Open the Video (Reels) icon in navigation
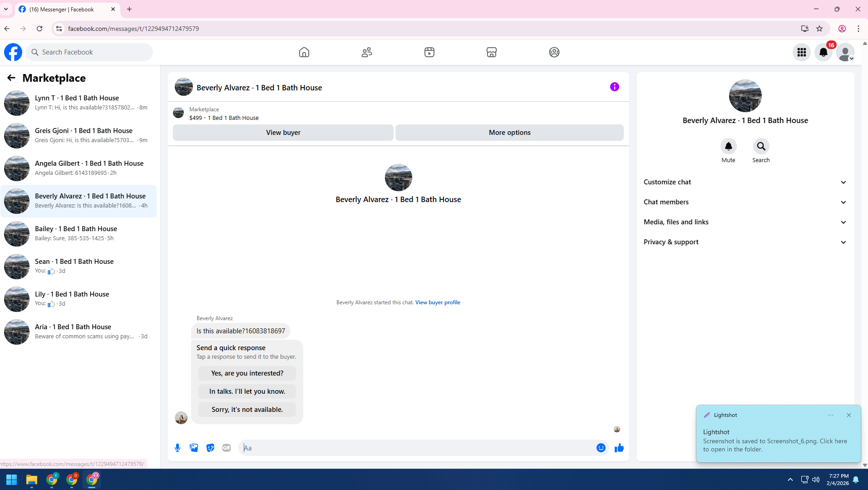 point(429,52)
